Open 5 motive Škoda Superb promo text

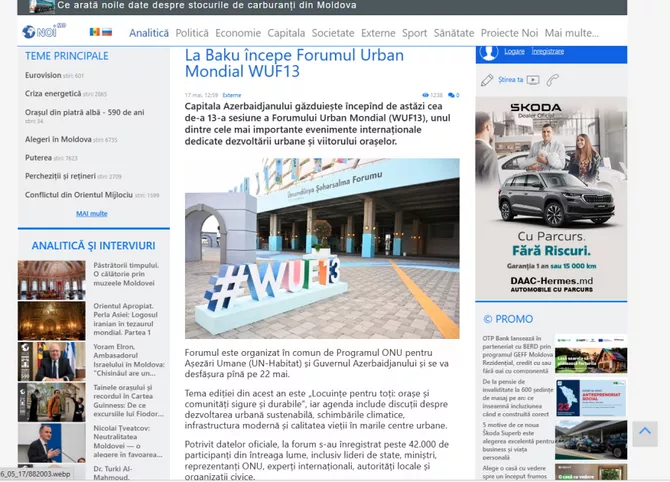pyautogui.click(x=518, y=441)
